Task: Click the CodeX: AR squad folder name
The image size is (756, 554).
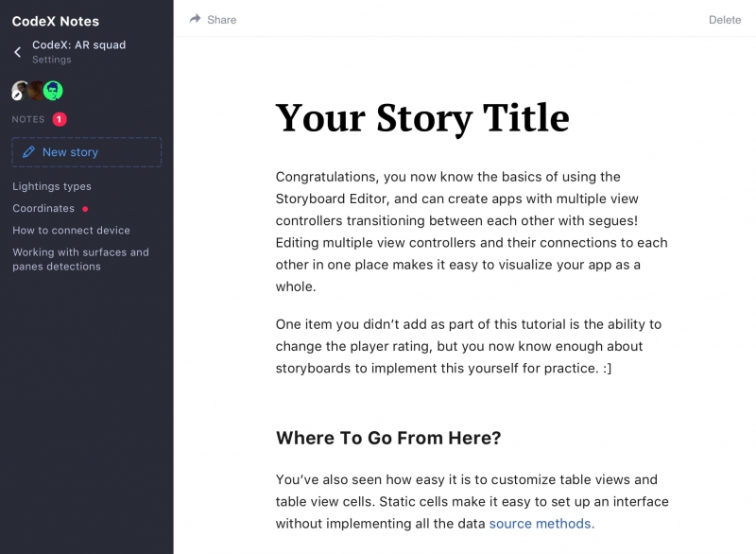Action: click(78, 44)
